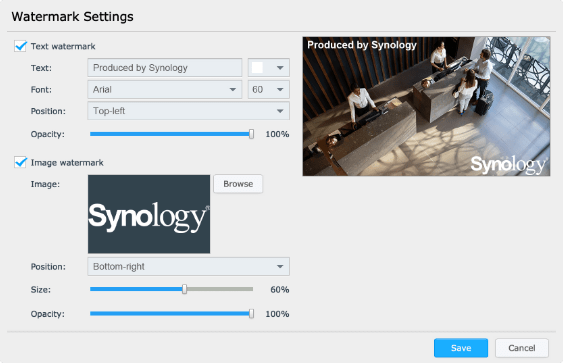Toggle the Image watermark checkbox
Image resolution: width=563 pixels, height=363 pixels.
click(x=20, y=162)
